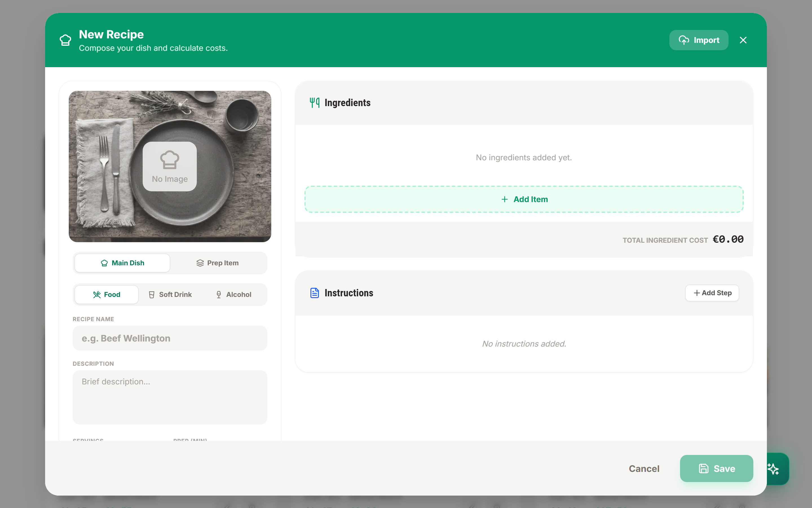Click the Instructions document icon
This screenshot has height=508, width=812.
314,293
